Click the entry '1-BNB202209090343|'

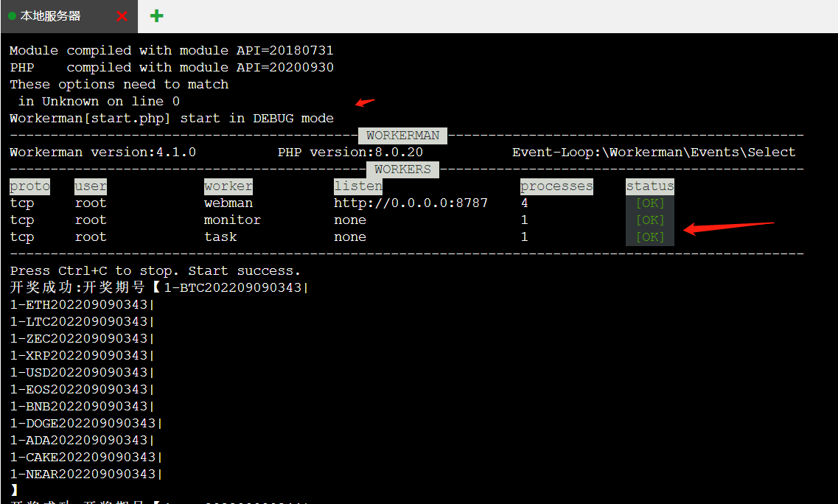(x=83, y=407)
